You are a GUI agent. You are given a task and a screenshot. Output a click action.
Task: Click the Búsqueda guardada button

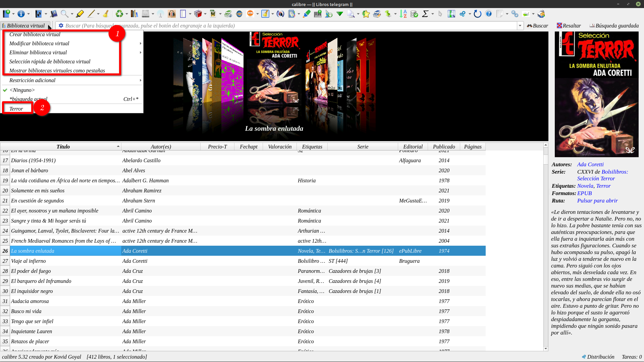(x=614, y=25)
